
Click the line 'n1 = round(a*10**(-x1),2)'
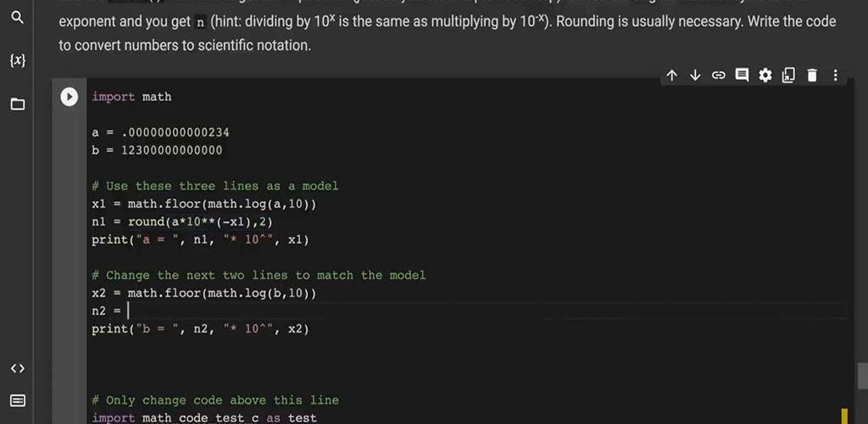(183, 222)
